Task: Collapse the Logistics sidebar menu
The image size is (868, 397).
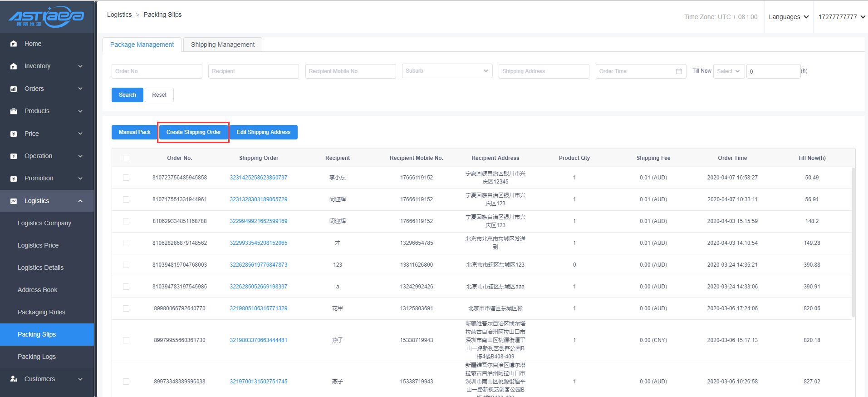Action: click(80, 201)
